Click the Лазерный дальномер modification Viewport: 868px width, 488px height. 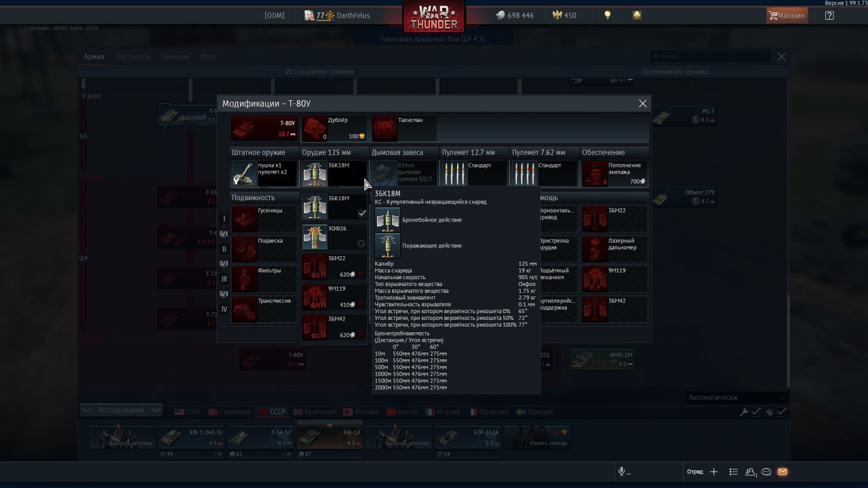[x=615, y=249]
